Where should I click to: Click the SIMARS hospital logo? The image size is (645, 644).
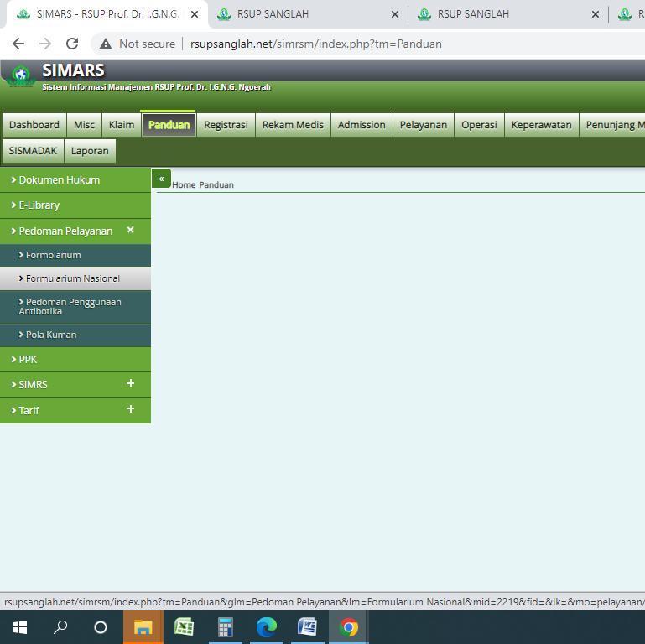(21, 75)
